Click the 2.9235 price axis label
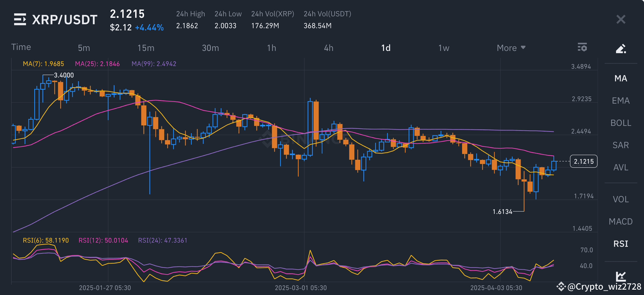The height and width of the screenshot is (295, 644). pyautogui.click(x=582, y=99)
